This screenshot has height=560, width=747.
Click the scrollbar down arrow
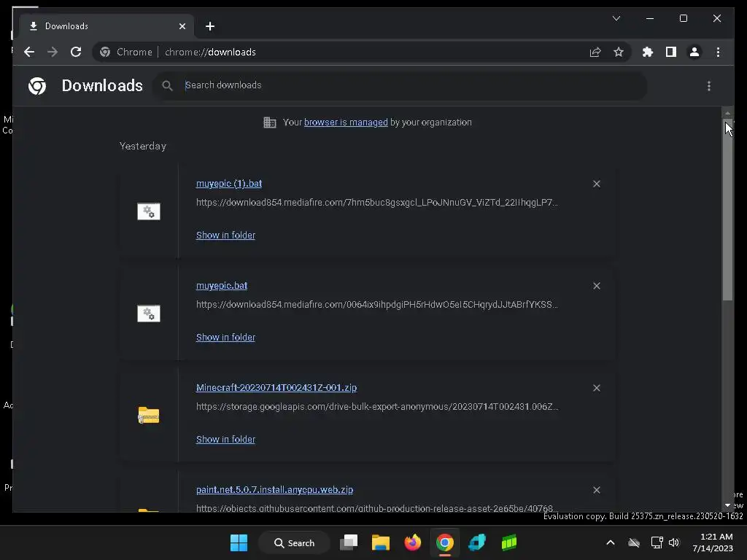[727, 505]
